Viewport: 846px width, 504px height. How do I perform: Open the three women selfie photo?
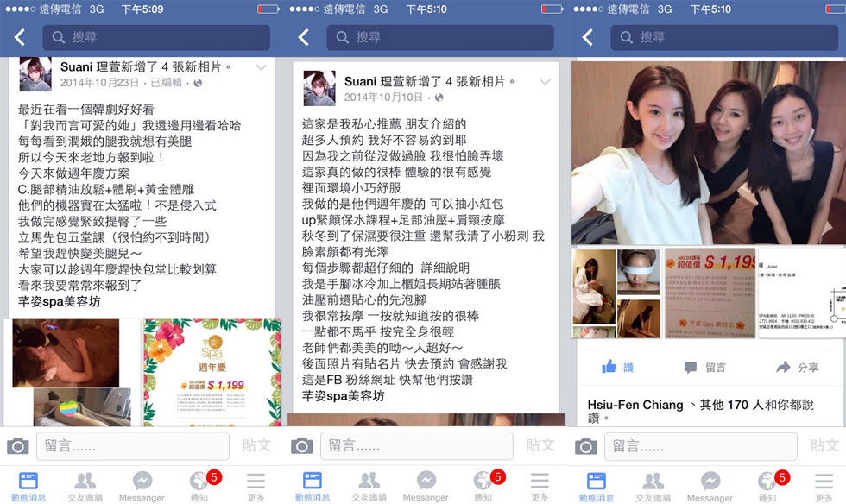click(x=709, y=153)
